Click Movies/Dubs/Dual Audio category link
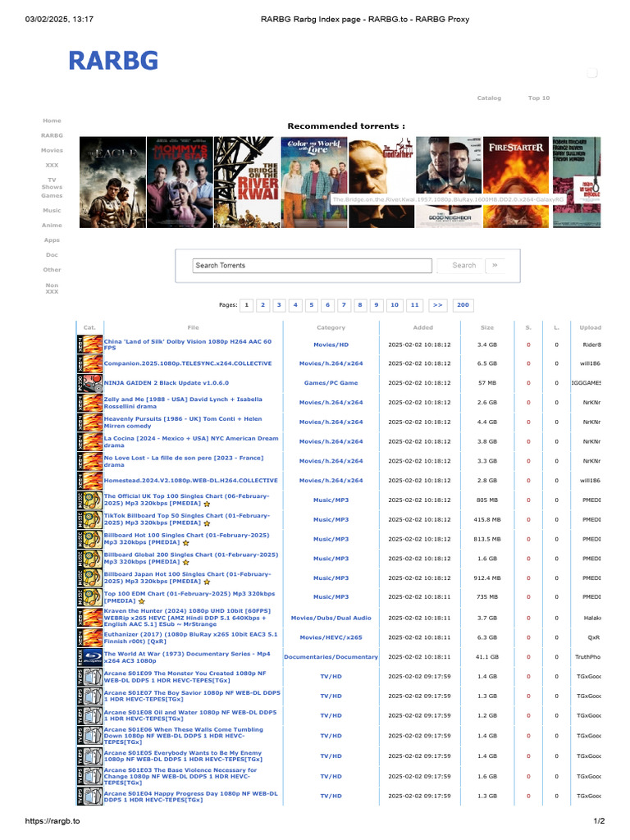Viewport: 630px width, 840px height. (x=331, y=619)
